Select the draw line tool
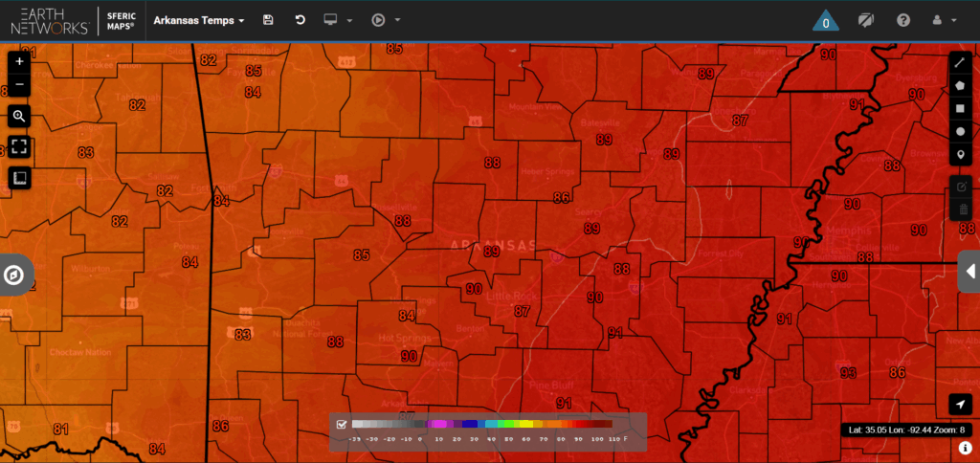The height and width of the screenshot is (463, 980). click(x=960, y=62)
